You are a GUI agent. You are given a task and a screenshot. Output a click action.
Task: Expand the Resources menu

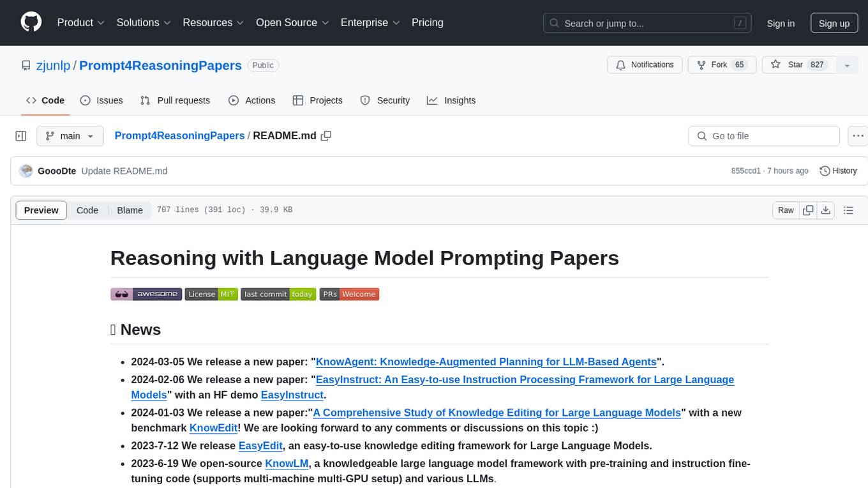pos(213,22)
